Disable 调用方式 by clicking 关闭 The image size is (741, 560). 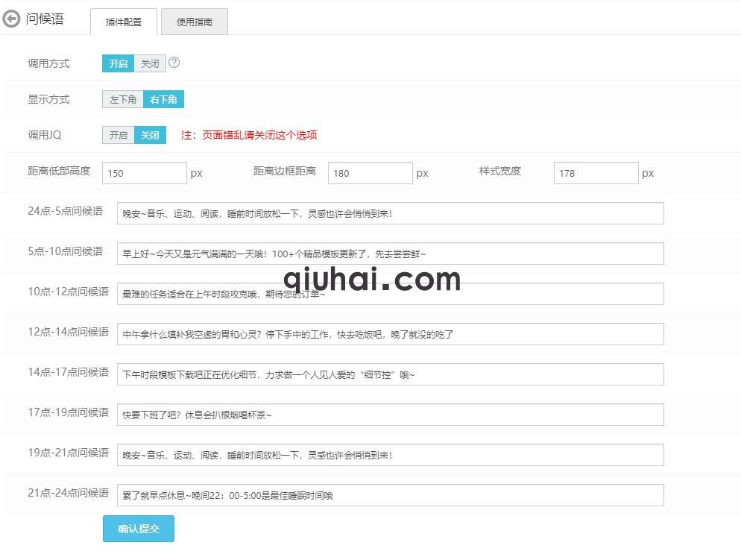[149, 63]
